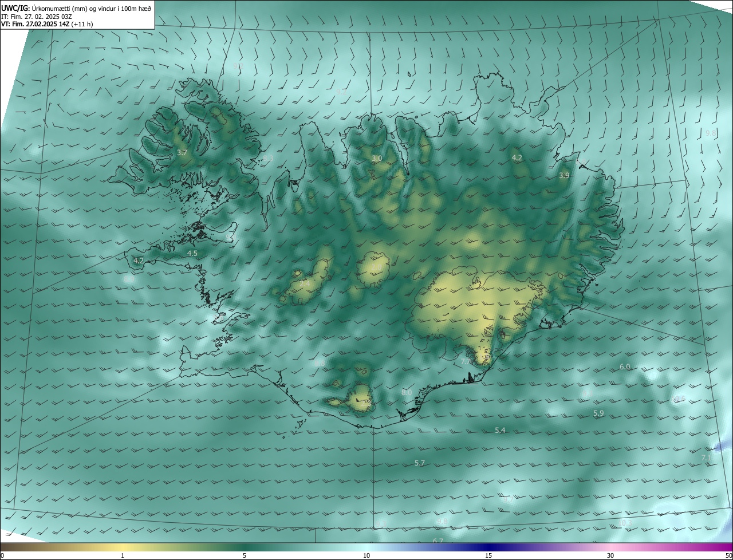Click the '5' tick on the color scale

click(x=245, y=555)
